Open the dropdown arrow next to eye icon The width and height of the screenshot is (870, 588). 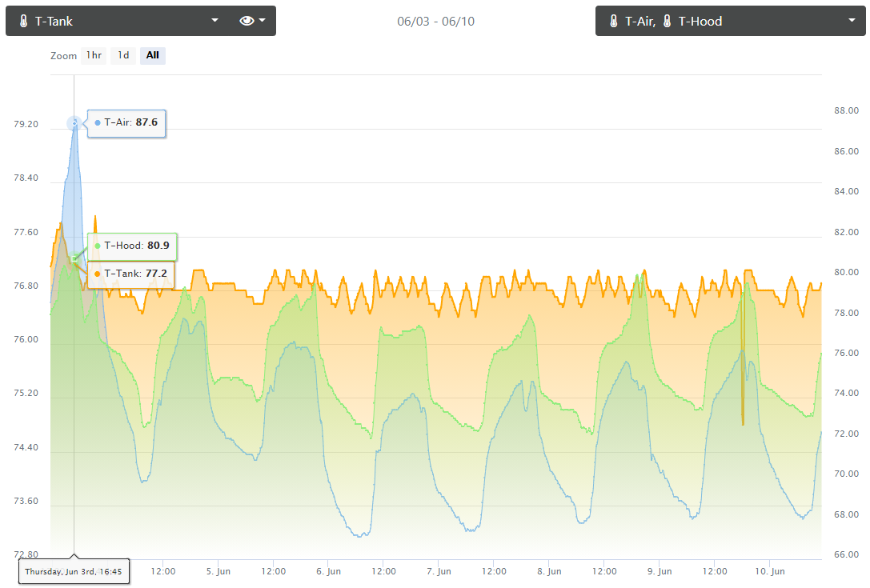[x=263, y=21]
